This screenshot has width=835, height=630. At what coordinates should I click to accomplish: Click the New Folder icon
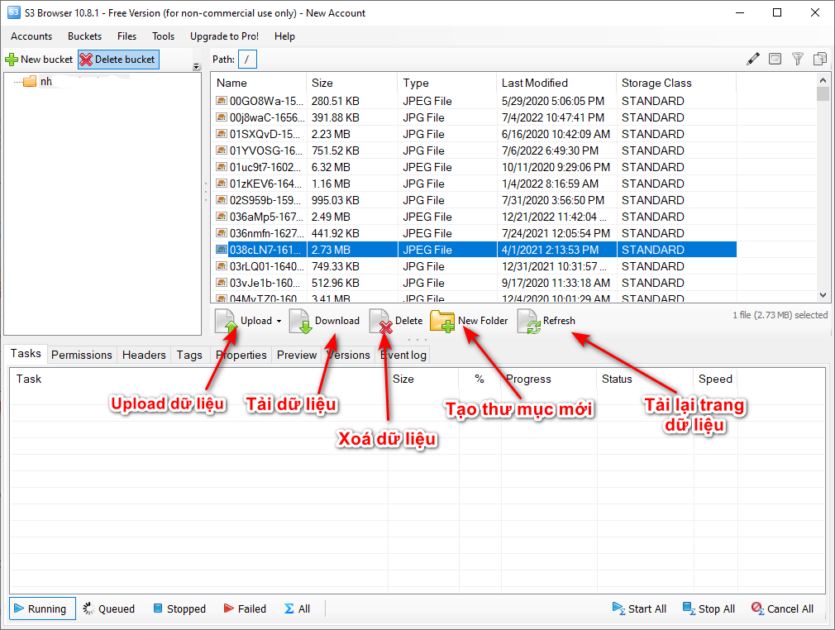tap(443, 321)
